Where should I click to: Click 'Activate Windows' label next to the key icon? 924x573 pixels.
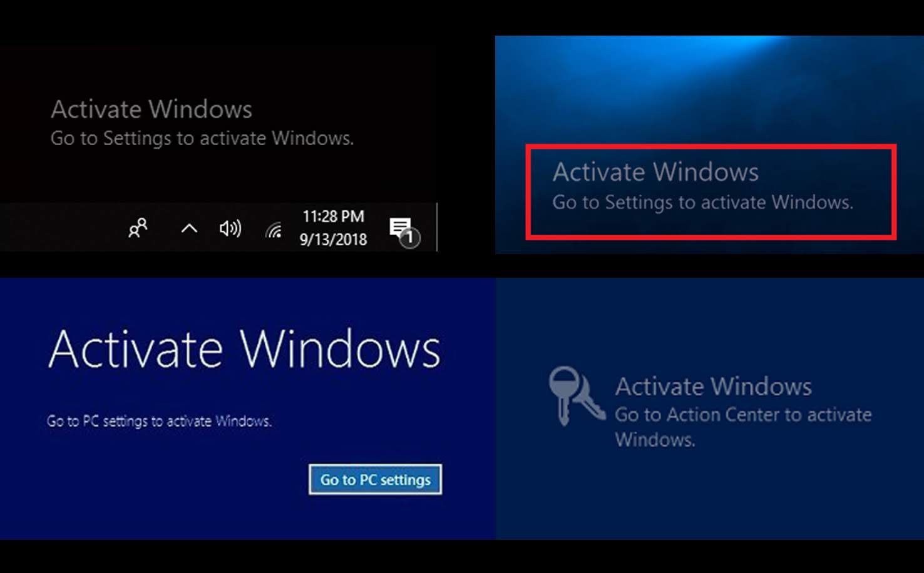point(714,386)
